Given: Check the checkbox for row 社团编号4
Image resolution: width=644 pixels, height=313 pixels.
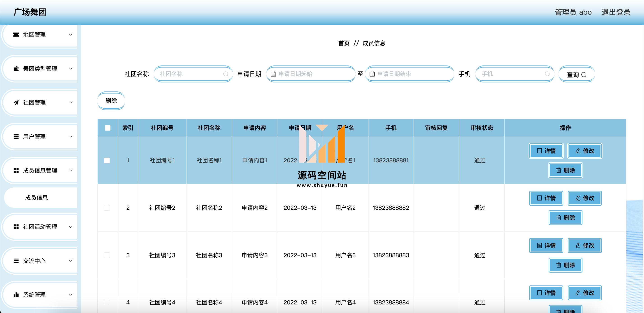Looking at the screenshot, I should 107,302.
